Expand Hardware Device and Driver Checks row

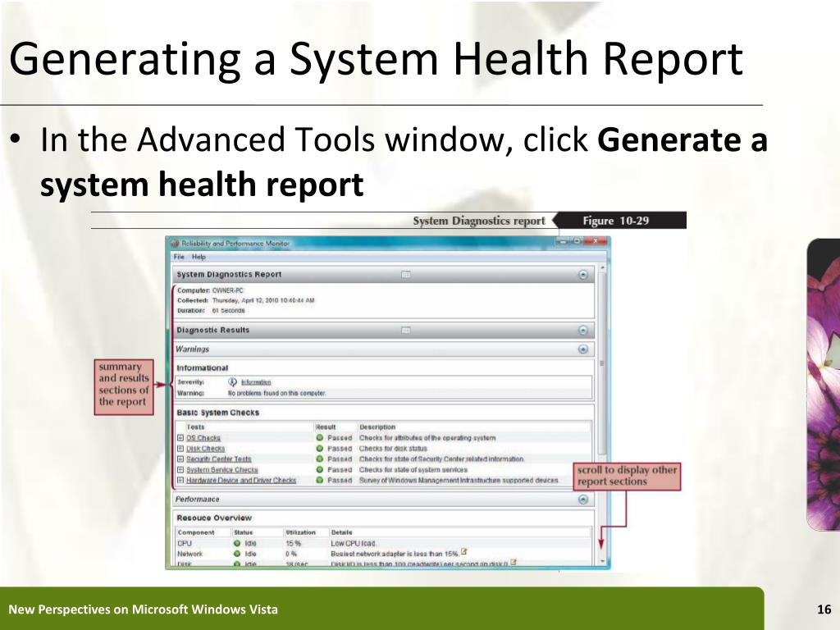(180, 481)
